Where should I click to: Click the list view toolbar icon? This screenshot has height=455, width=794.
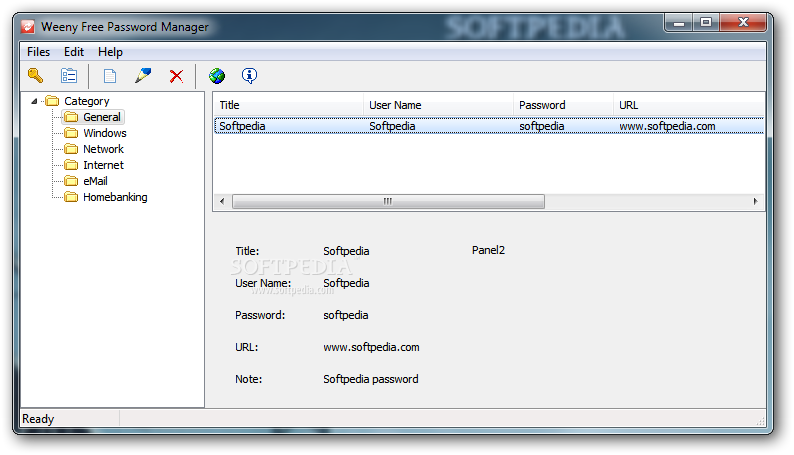pos(69,75)
